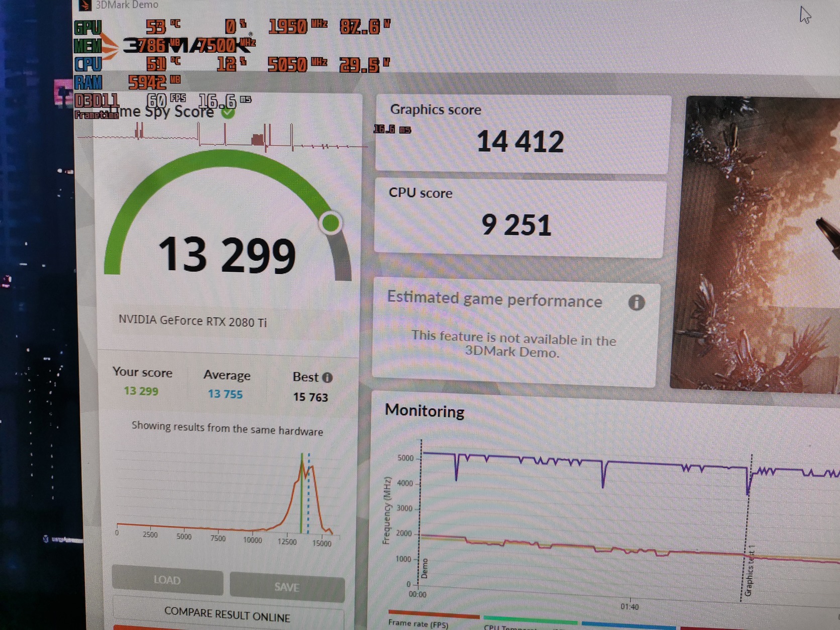Click the CPU score label

pos(421,193)
